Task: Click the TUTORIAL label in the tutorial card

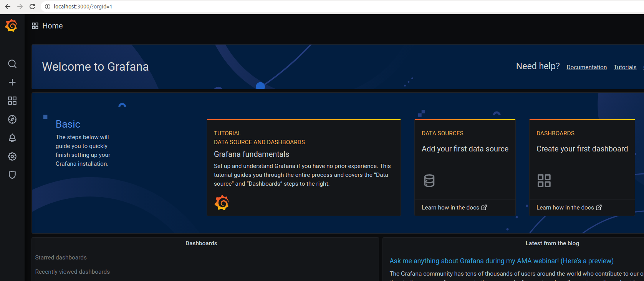Action: click(227, 133)
